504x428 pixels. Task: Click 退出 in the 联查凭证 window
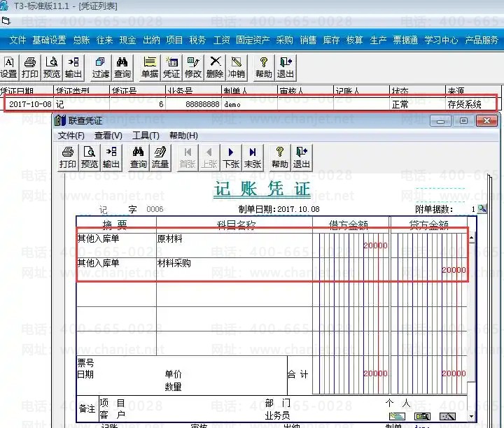point(302,157)
